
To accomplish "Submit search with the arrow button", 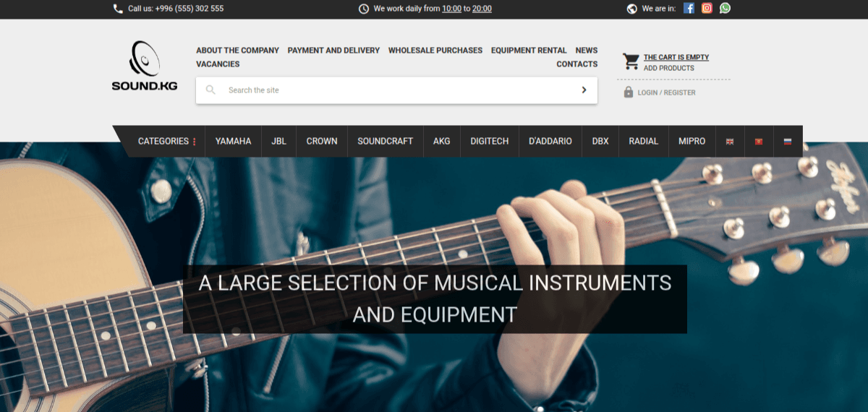I will tap(584, 90).
